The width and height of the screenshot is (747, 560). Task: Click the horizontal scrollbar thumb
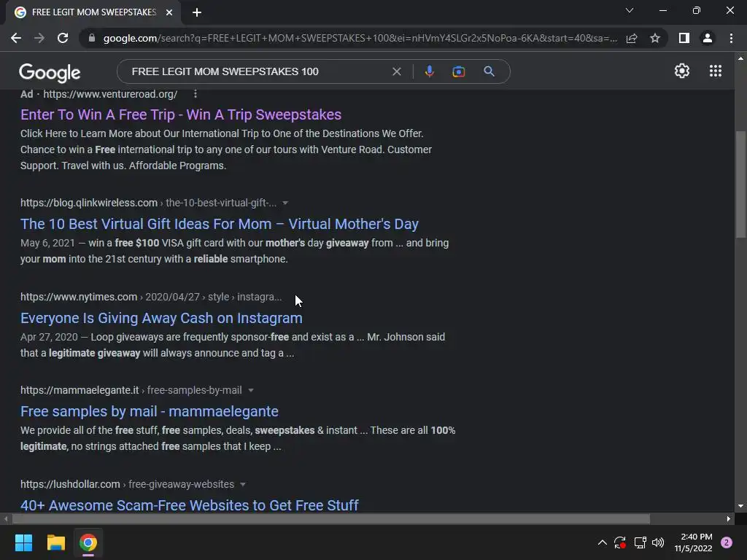331,518
